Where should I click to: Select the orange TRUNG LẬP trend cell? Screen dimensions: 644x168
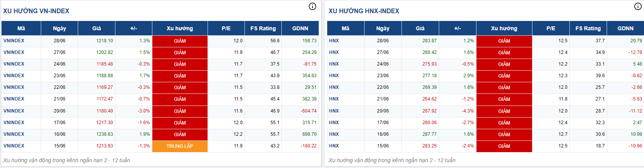tap(180, 146)
